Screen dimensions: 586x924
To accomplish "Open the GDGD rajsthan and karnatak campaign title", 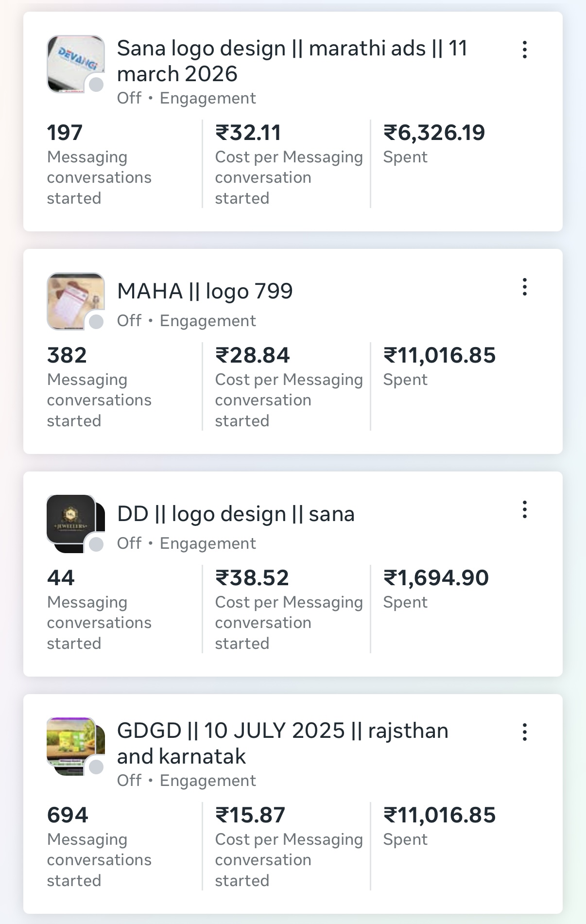I will 282,744.
